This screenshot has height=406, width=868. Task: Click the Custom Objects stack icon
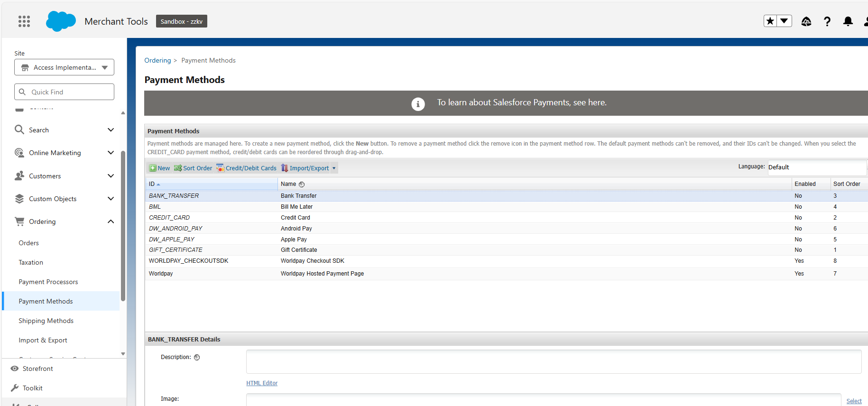pyautogui.click(x=19, y=198)
